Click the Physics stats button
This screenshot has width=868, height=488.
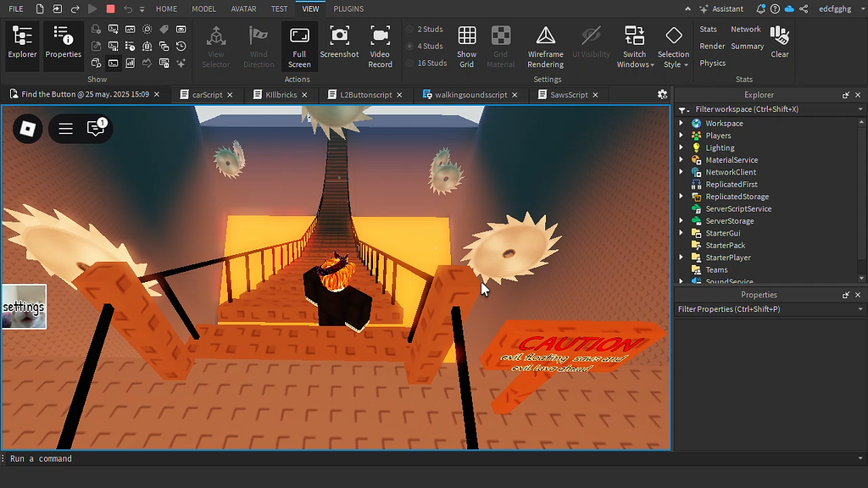pos(712,63)
